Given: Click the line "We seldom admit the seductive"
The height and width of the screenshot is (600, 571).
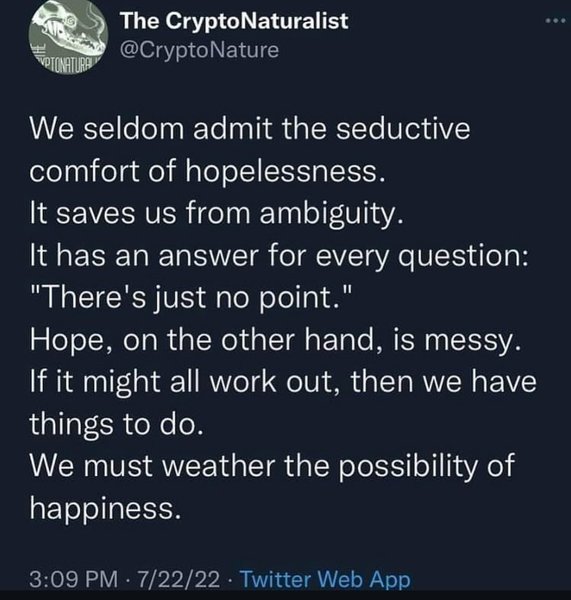Looking at the screenshot, I should [250, 129].
